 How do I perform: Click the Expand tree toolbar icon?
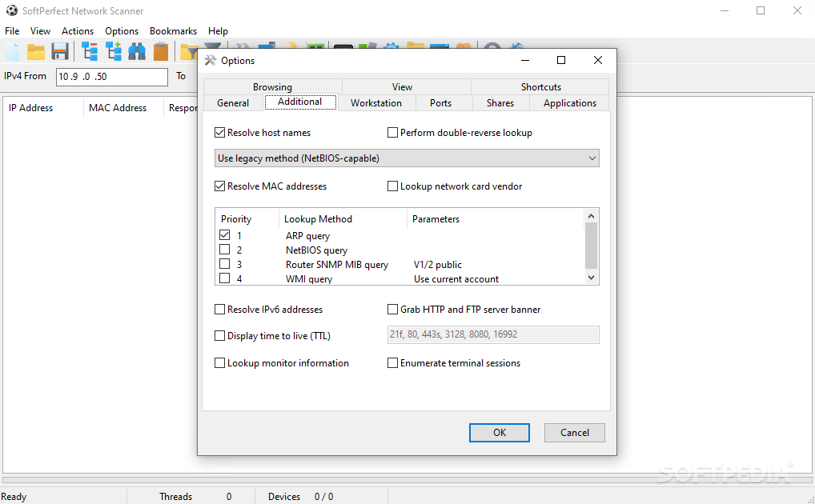[114, 52]
